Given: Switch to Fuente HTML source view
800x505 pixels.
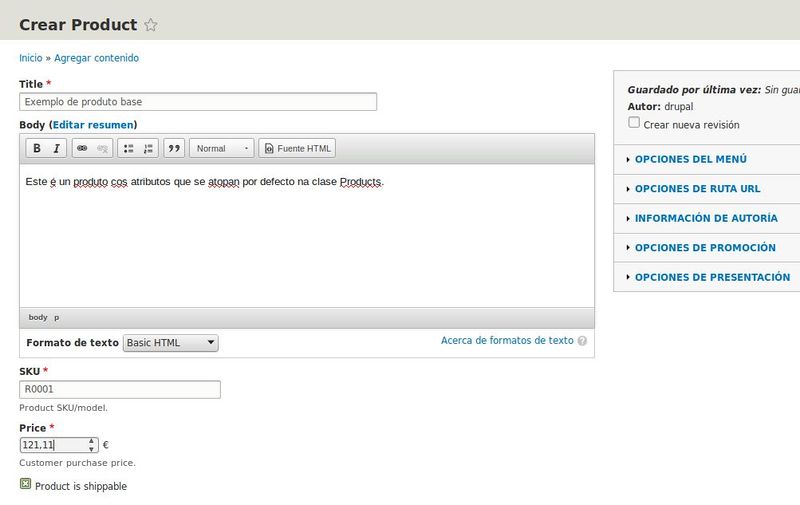Looking at the screenshot, I should point(297,148).
